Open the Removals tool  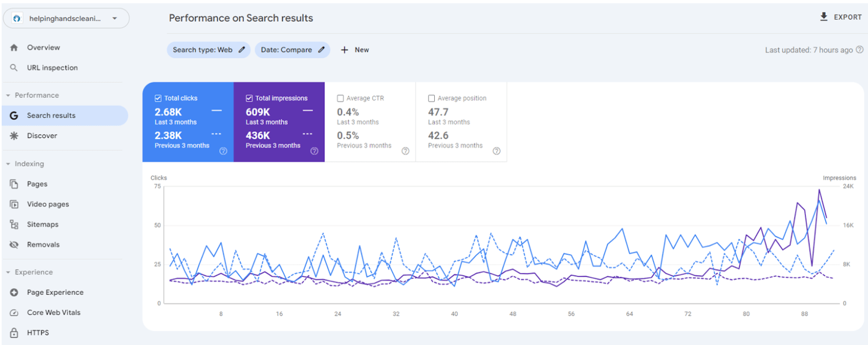pyautogui.click(x=43, y=244)
